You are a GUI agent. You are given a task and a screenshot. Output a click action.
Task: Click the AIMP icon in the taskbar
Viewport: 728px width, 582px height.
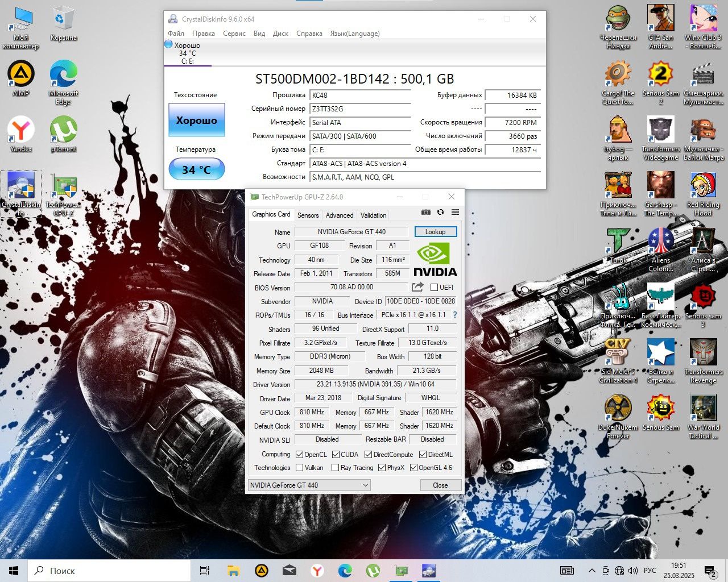[x=261, y=570]
